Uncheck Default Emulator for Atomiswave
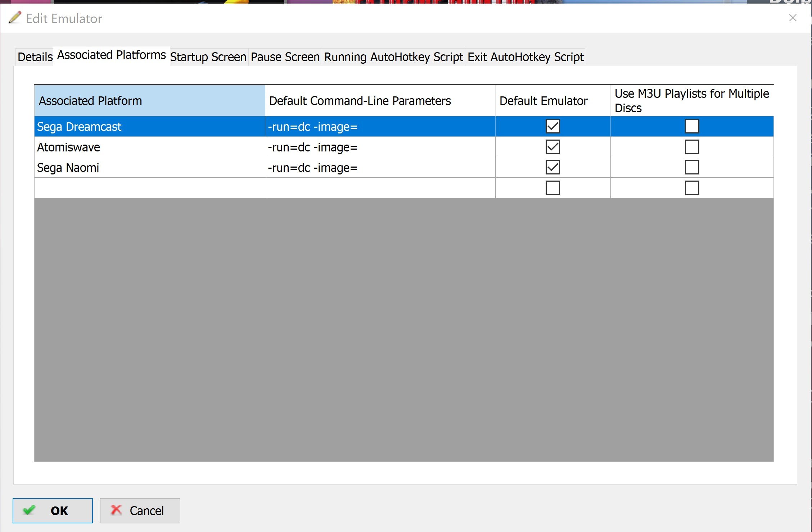Screen dimensions: 812x532 [x=552, y=147]
